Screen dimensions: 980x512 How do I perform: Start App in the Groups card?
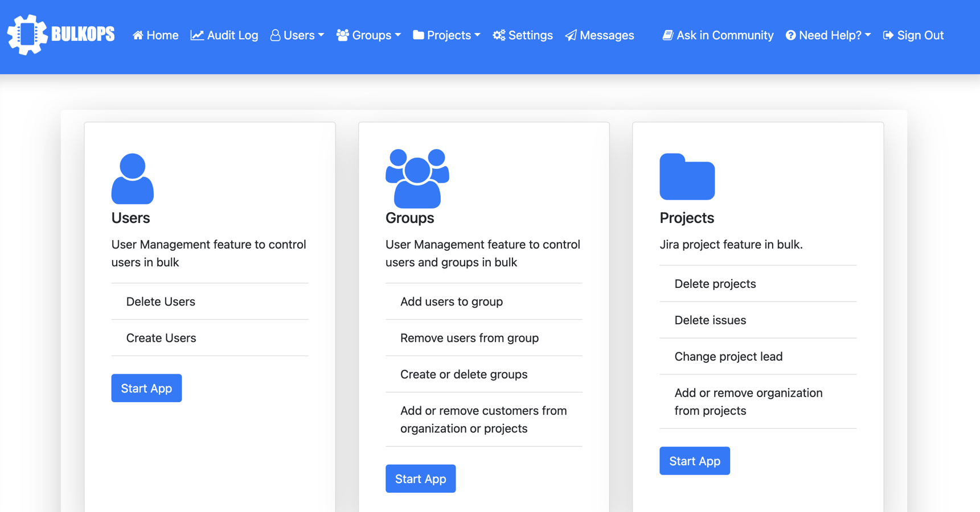point(421,478)
